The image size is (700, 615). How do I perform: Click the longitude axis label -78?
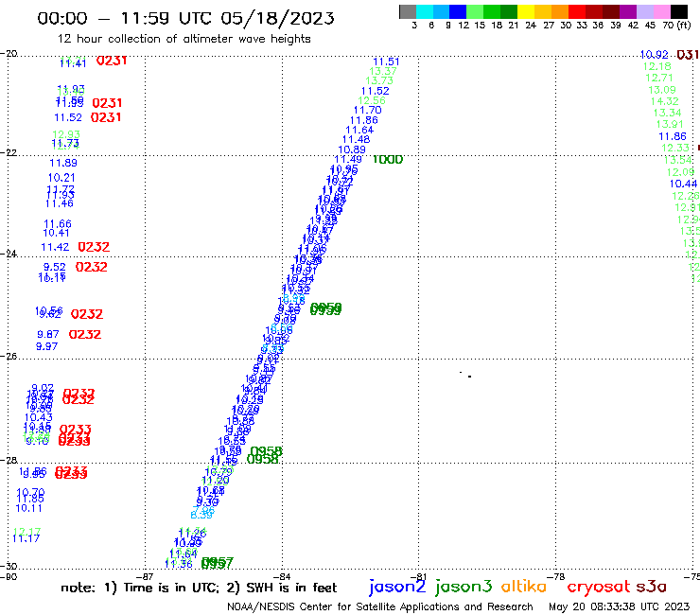coord(556,576)
